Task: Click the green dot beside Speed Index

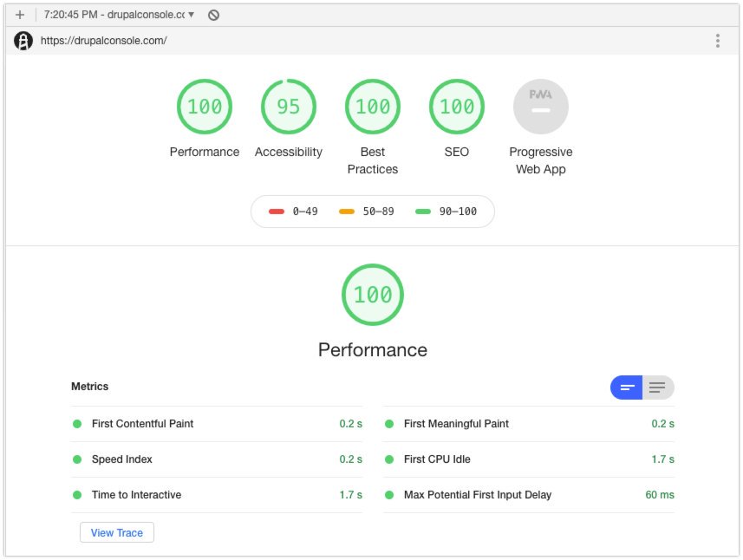Action: 77,459
